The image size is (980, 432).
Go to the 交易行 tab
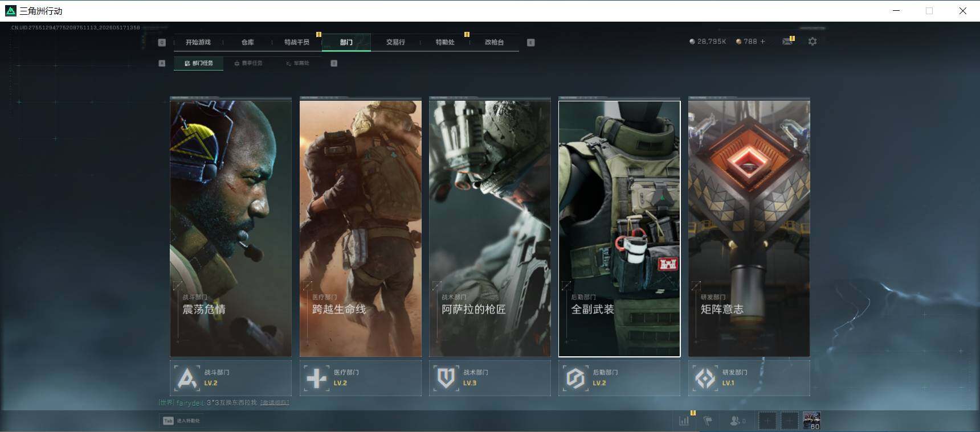pos(395,42)
